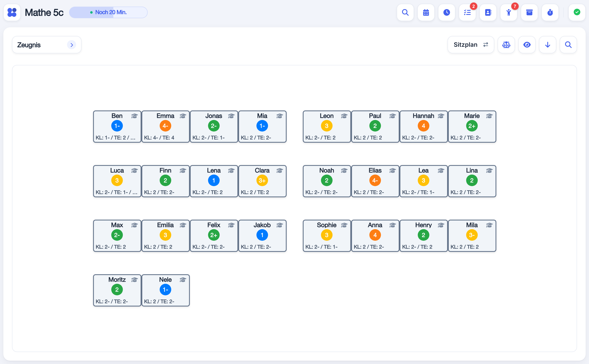
Task: Click the download arrow icon
Action: tap(548, 44)
